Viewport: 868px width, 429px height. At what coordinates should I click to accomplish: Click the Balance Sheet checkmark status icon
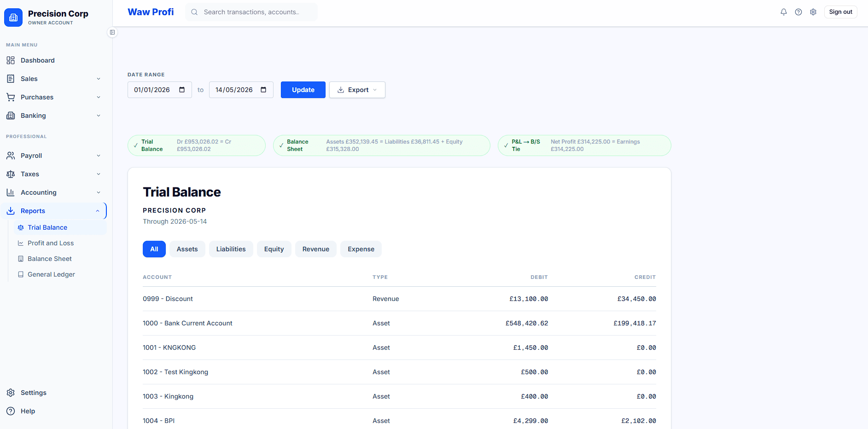[281, 145]
